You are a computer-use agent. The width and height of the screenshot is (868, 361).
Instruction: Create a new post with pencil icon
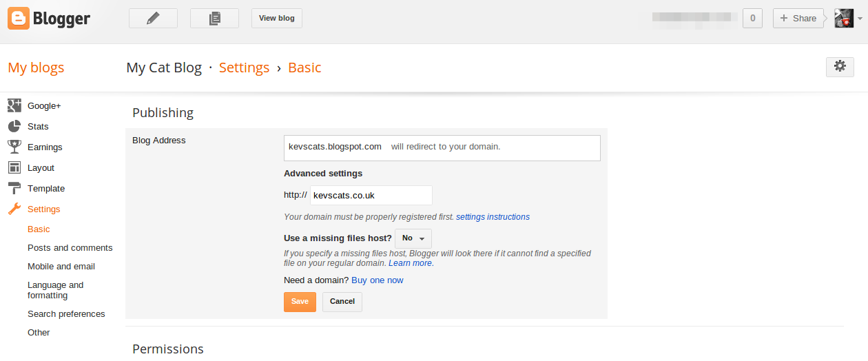(x=153, y=19)
